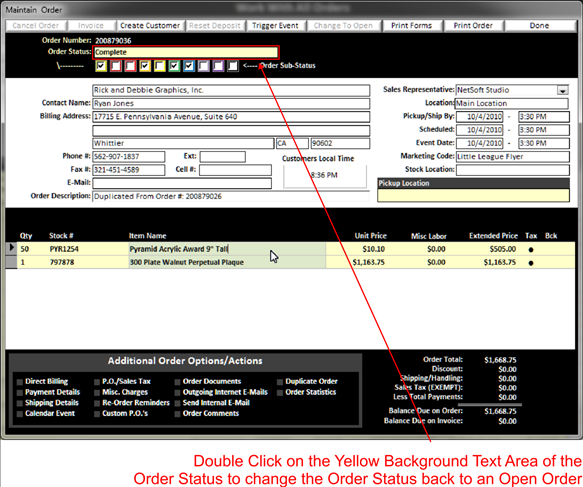Expand the Sales Representative dropdown

[563, 90]
